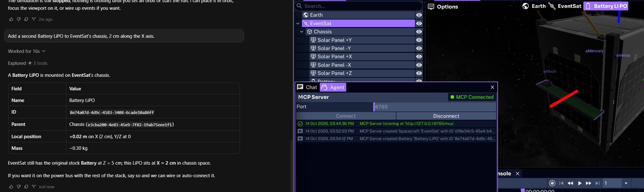This screenshot has width=644, height=192.
Task: Click the cube icon on the Chassis row
Action: point(309,32)
